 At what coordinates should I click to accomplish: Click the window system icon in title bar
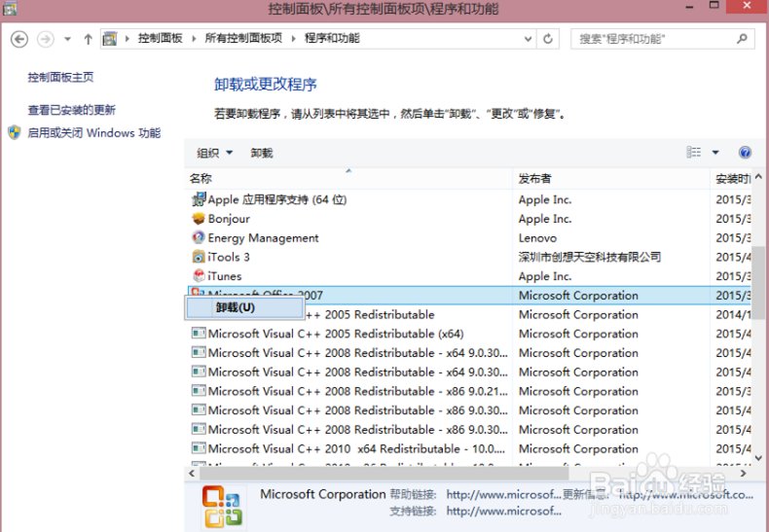coord(10,8)
